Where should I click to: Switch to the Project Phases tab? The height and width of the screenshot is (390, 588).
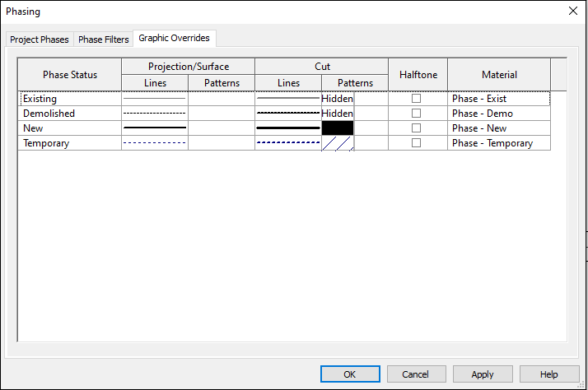pyautogui.click(x=40, y=39)
